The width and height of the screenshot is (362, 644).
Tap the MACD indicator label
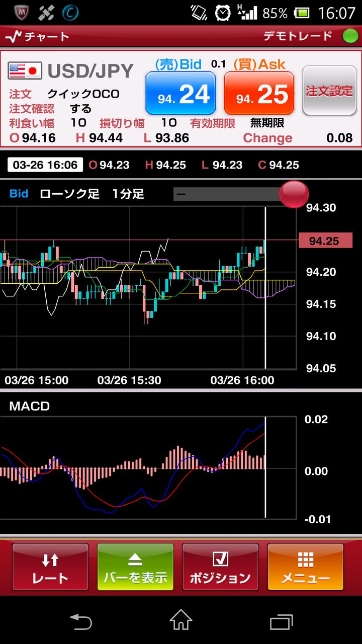pyautogui.click(x=29, y=406)
